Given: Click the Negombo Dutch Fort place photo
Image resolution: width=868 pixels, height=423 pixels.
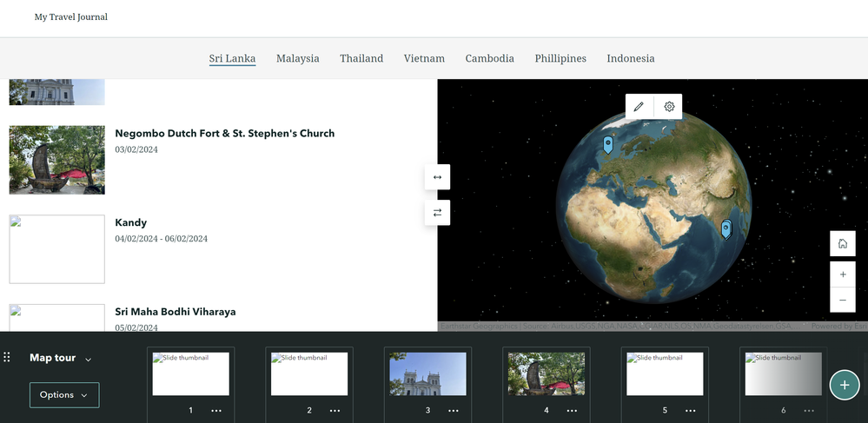Looking at the screenshot, I should point(57,160).
